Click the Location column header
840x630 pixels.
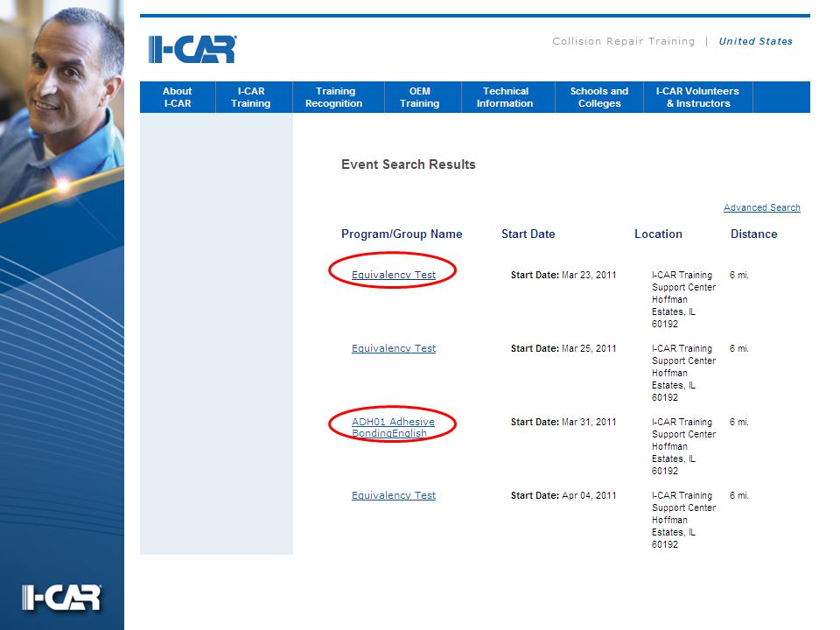coord(658,234)
